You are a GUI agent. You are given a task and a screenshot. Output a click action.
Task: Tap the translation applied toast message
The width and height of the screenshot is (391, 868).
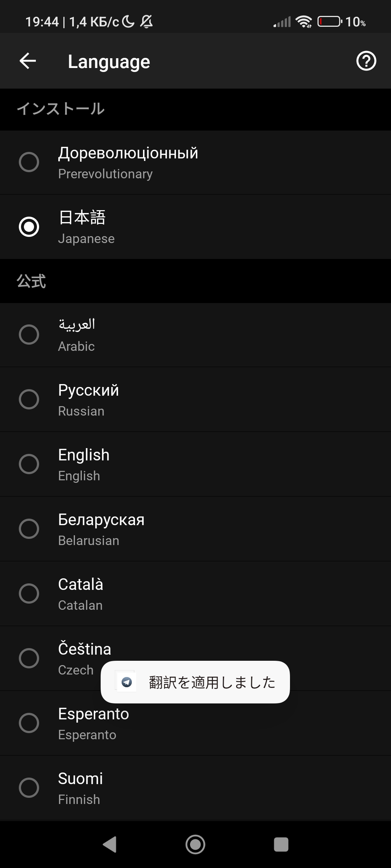click(212, 682)
